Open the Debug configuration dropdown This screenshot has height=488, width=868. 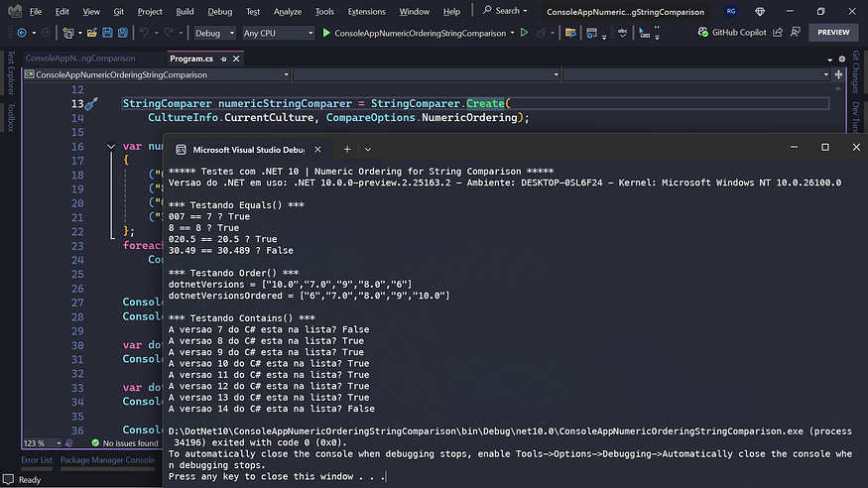pyautogui.click(x=215, y=33)
